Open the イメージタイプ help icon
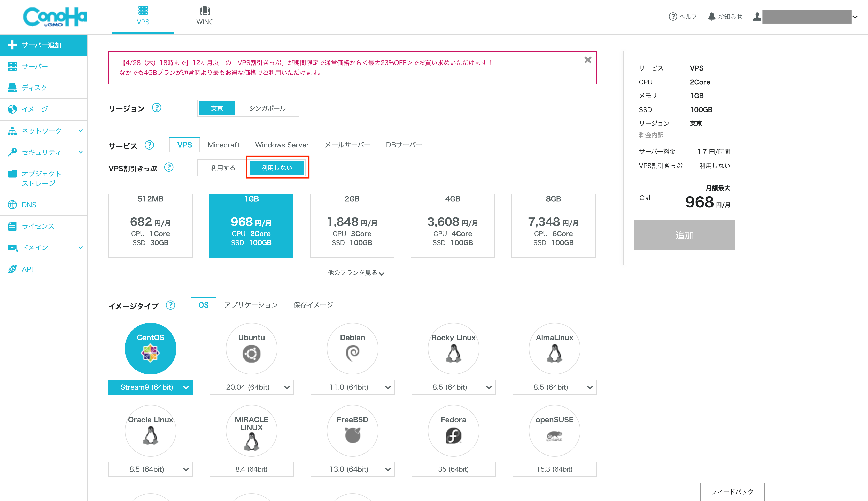Screen dimensions: 868x501 [x=170, y=305]
